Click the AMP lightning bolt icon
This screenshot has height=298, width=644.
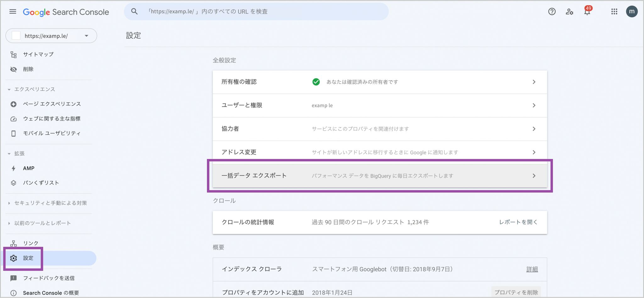(x=14, y=168)
